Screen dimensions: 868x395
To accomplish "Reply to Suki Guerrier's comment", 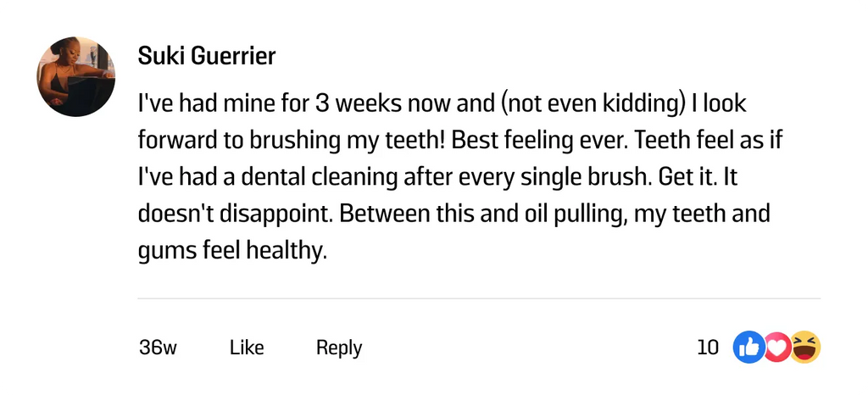I will coord(339,348).
